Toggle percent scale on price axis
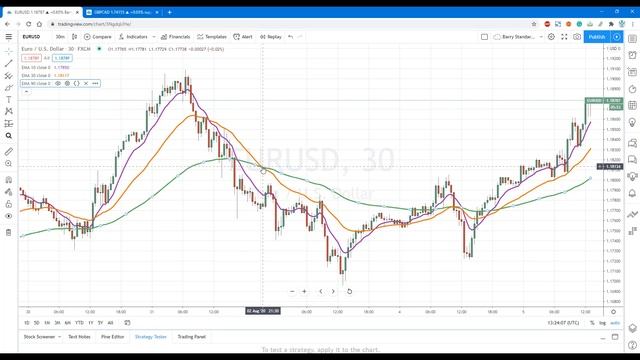Screen dimensions: 640x360 tap(592, 323)
